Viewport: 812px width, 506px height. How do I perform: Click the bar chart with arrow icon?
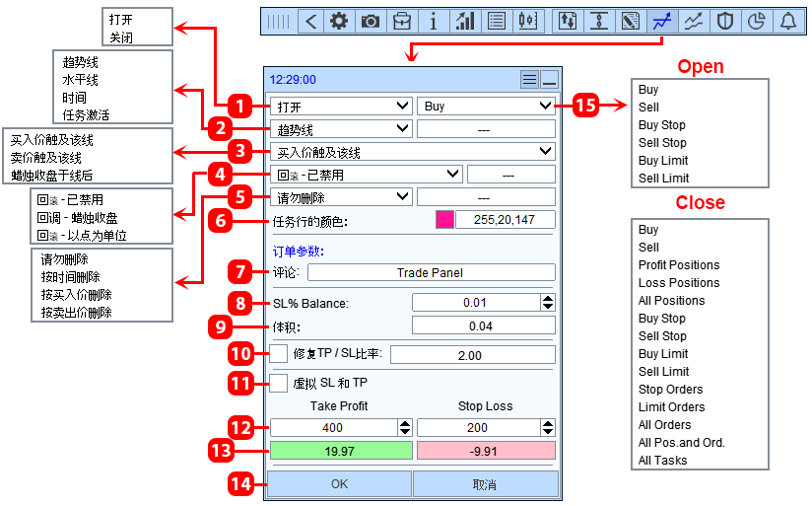pyautogui.click(x=465, y=22)
